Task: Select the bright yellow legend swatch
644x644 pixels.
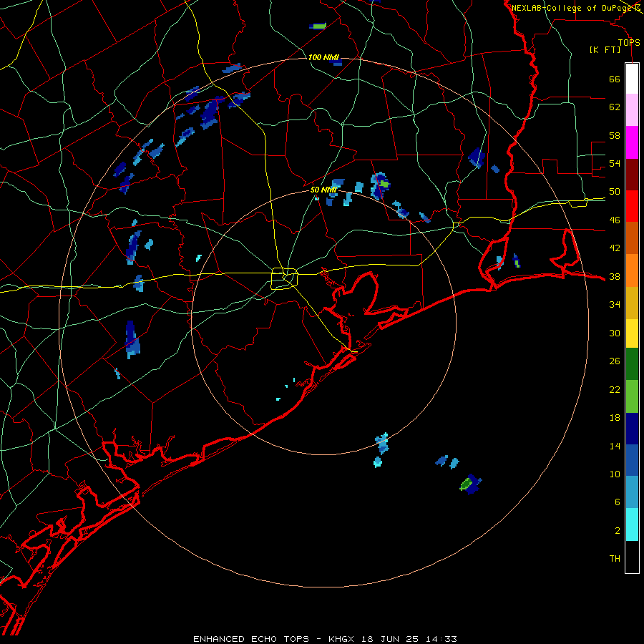Action: (632, 333)
